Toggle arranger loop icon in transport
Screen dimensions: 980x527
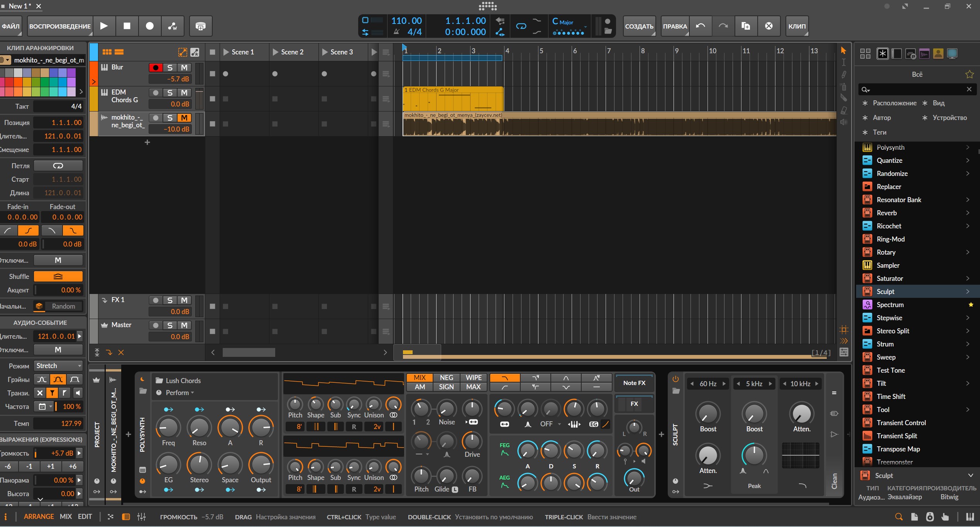[521, 26]
